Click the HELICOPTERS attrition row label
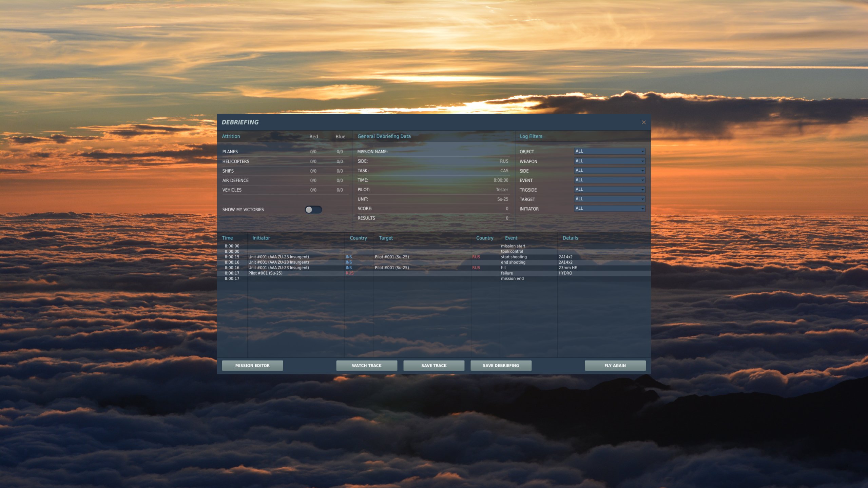Screen dimensions: 868x488 (x=236, y=161)
